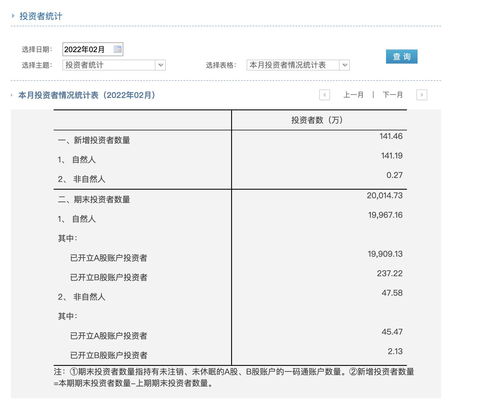Select the 投资者数（万） column header
Screen dimensions: 499x420
[x=317, y=120]
